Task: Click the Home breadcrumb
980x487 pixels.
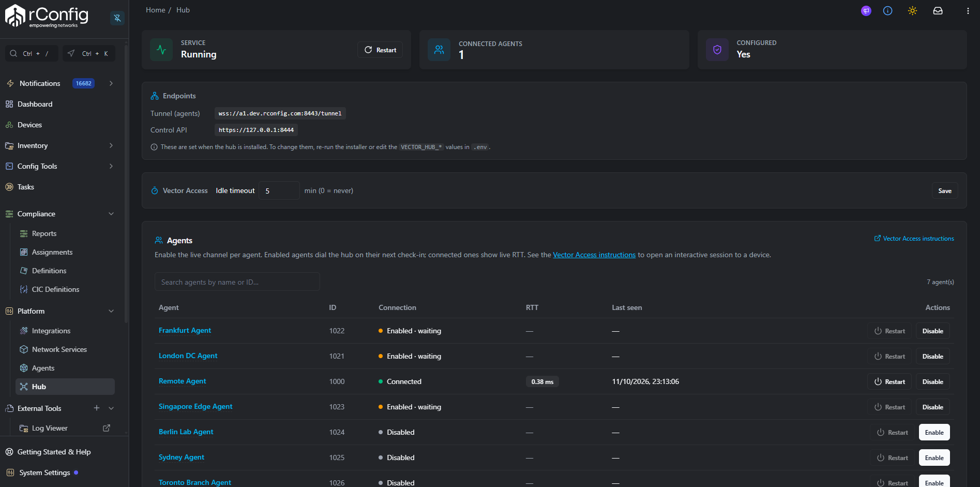Action: tap(156, 10)
